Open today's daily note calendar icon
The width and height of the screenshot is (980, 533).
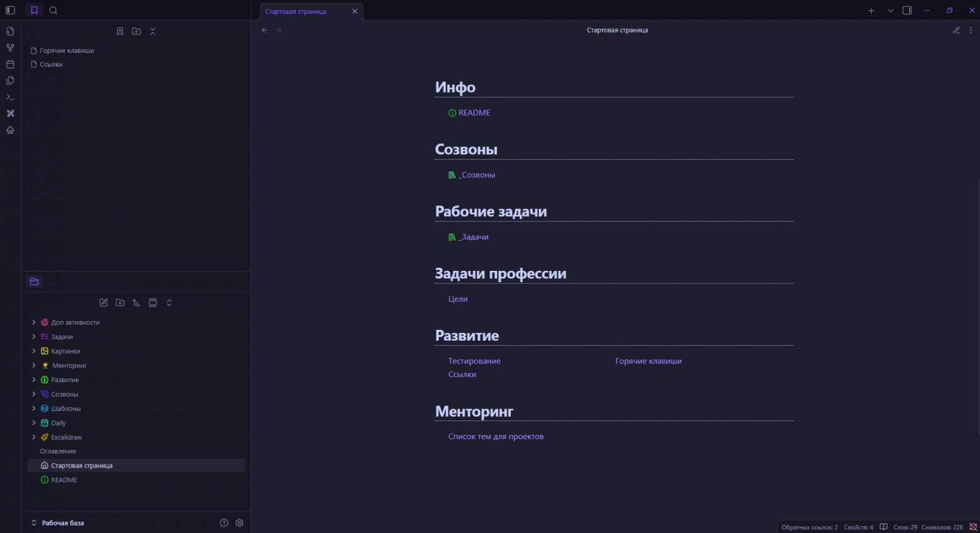click(10, 64)
